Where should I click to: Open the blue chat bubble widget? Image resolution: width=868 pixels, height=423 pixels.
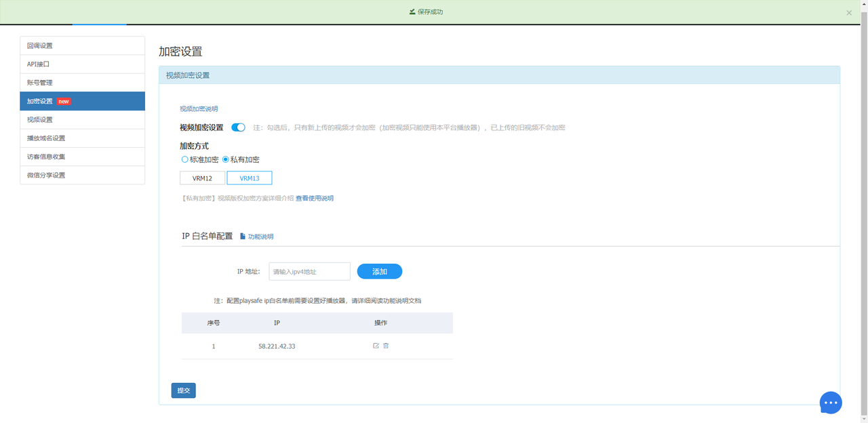pos(831,403)
